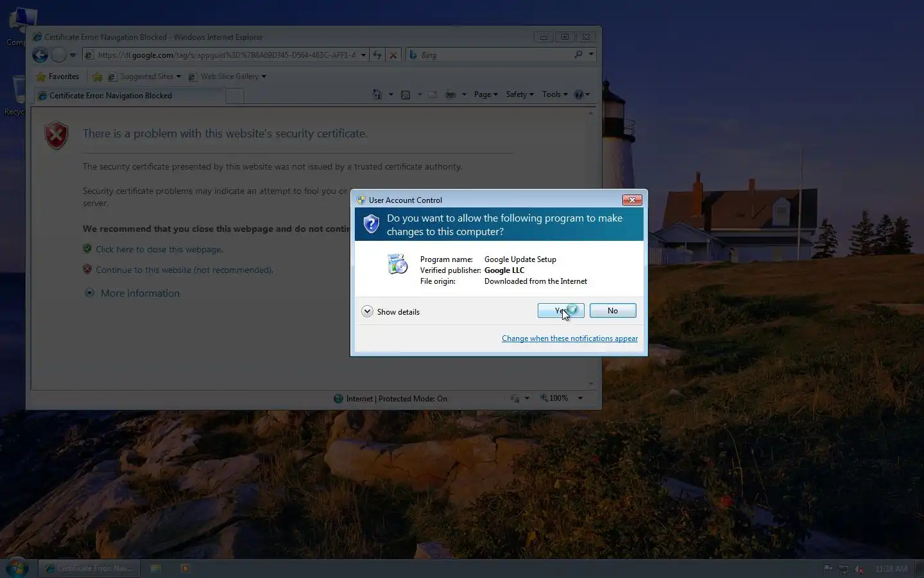924x578 pixels.
Task: Click the red shield certificate error icon
Action: pos(56,136)
